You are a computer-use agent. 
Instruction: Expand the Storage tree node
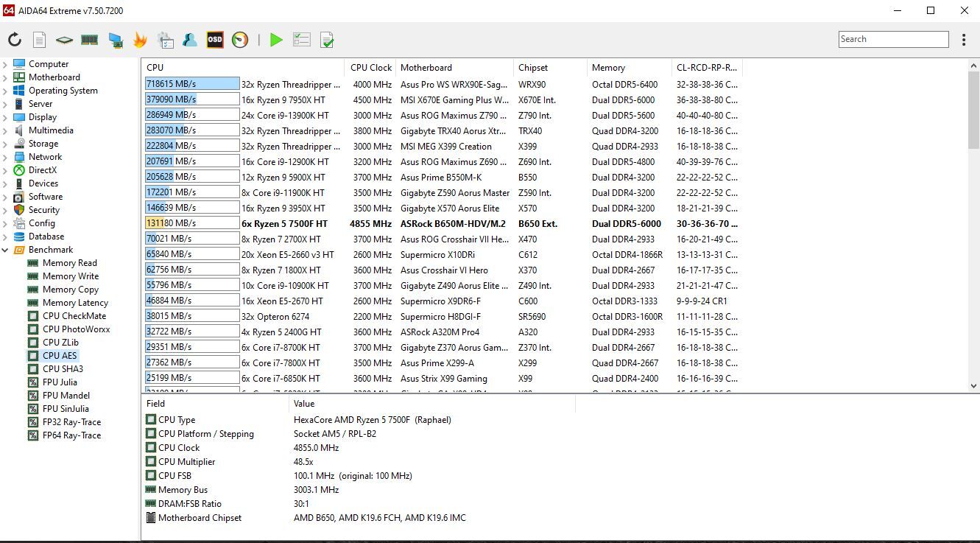(5, 144)
